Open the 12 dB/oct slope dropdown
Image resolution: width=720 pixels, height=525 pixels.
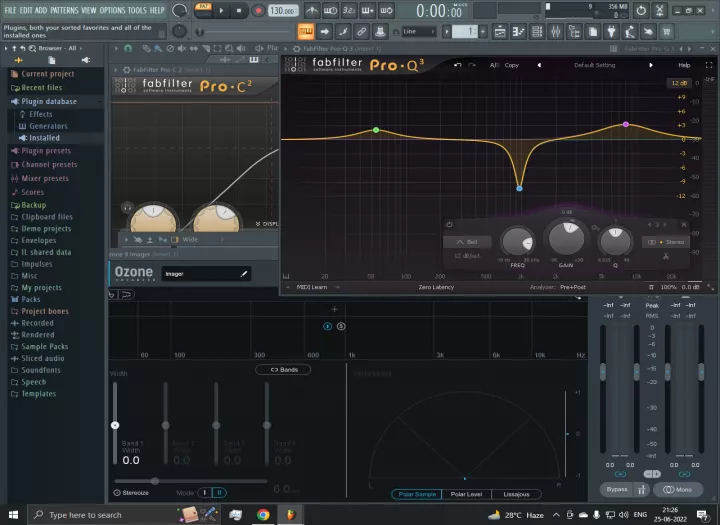pos(467,256)
